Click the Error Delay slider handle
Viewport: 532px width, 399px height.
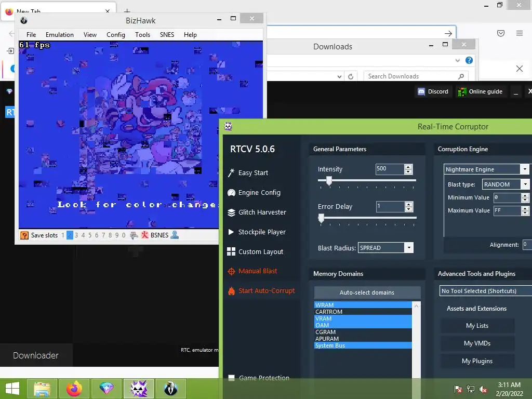coord(321,218)
